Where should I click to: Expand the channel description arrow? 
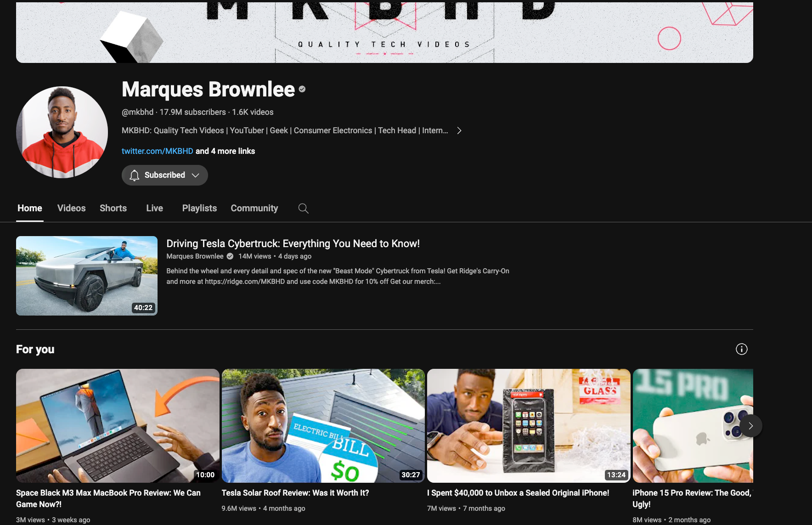pos(459,131)
